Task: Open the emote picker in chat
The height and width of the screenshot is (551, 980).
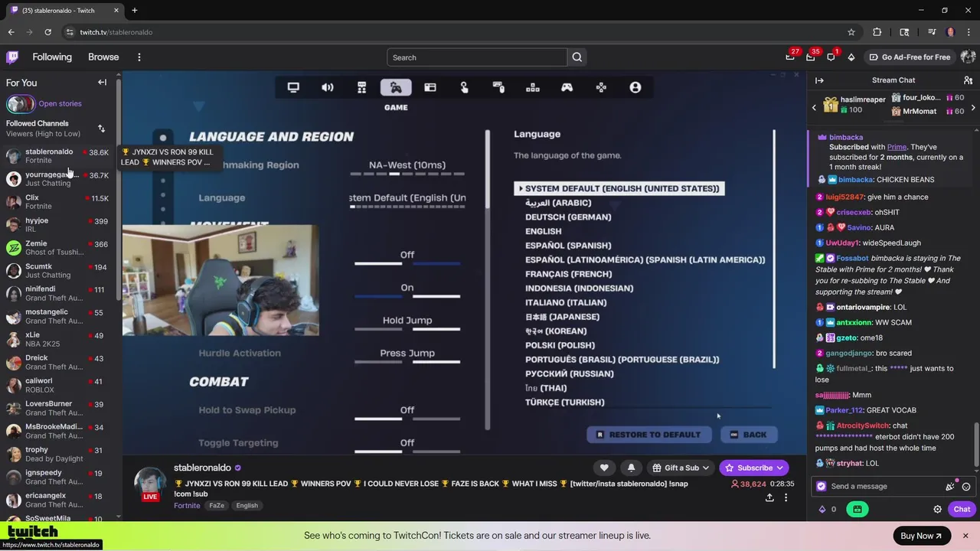Action: point(966,487)
